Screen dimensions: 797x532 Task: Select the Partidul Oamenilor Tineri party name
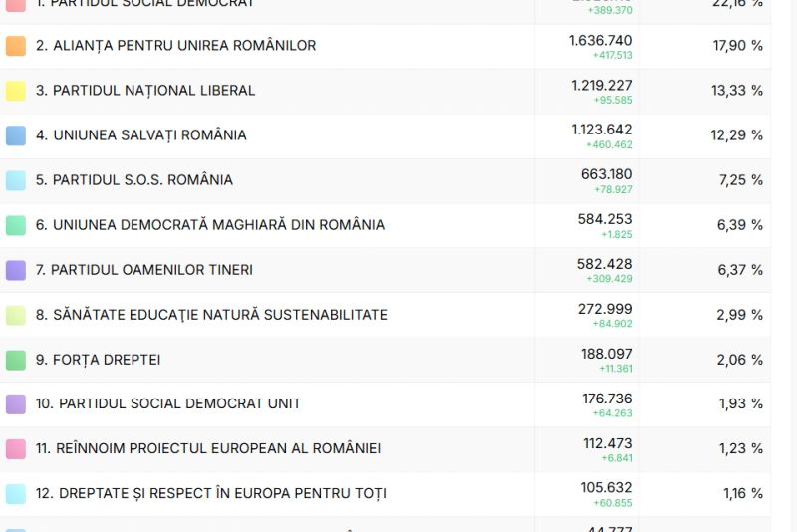(151, 270)
